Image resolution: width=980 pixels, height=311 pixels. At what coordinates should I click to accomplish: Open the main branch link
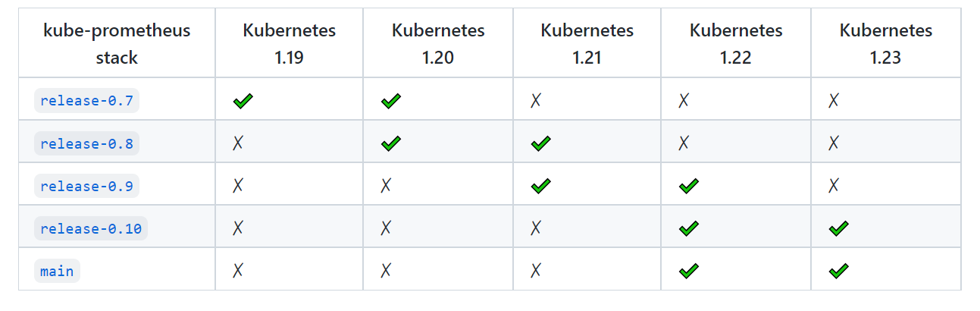[x=57, y=271]
